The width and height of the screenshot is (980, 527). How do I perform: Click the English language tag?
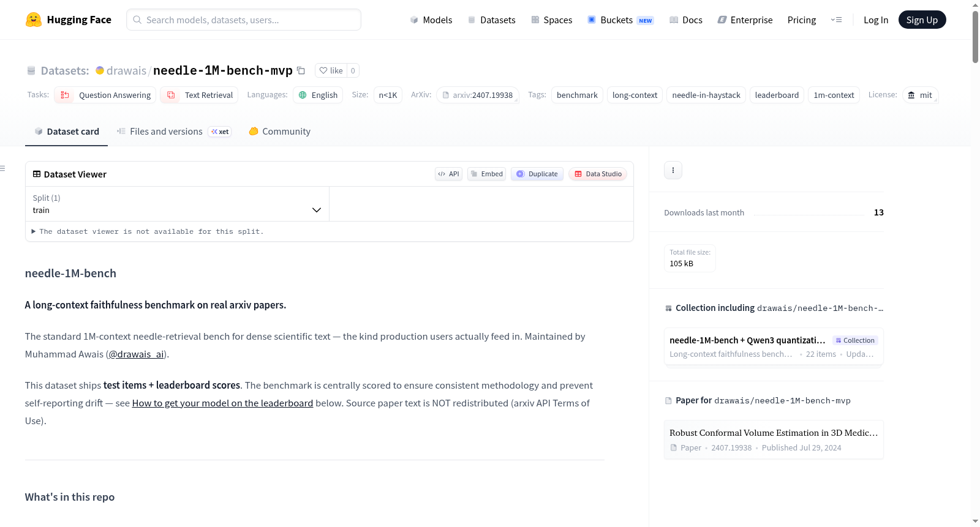[318, 95]
